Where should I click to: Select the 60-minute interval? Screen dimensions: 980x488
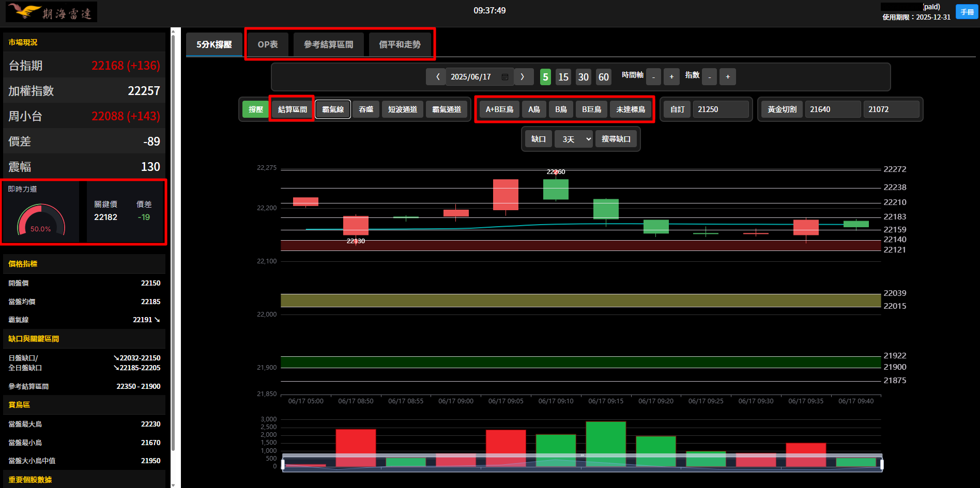[603, 77]
